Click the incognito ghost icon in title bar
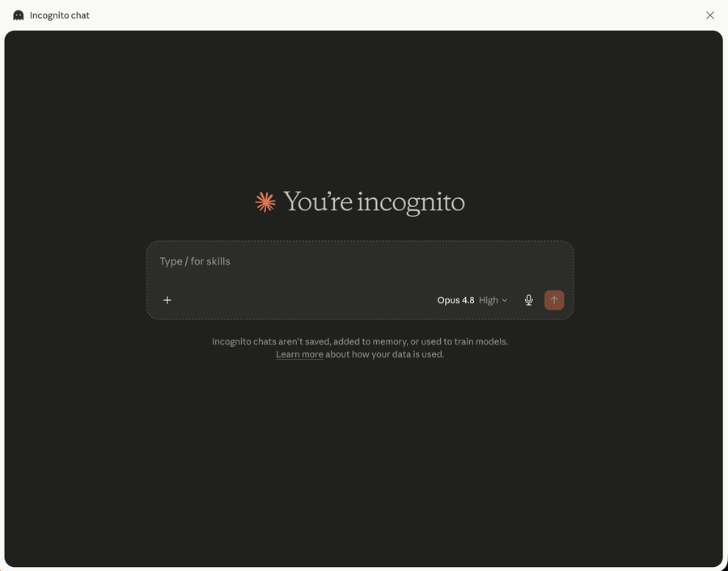The image size is (728, 571). [19, 15]
